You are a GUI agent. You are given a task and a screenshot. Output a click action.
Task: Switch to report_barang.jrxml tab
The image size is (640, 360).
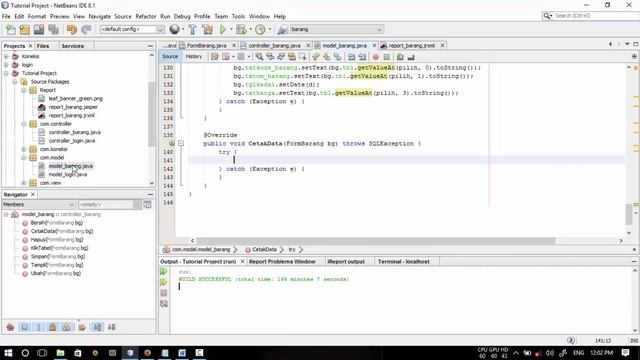click(x=411, y=46)
